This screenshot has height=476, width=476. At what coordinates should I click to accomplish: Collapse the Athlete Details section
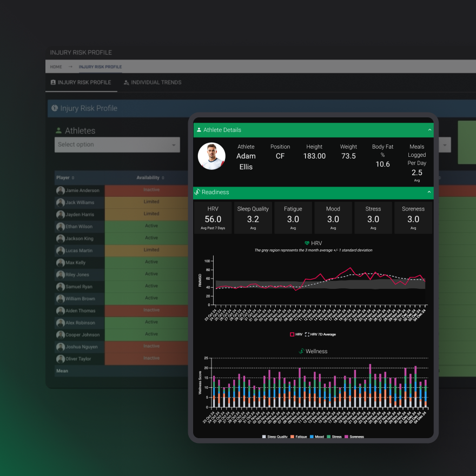[430, 130]
